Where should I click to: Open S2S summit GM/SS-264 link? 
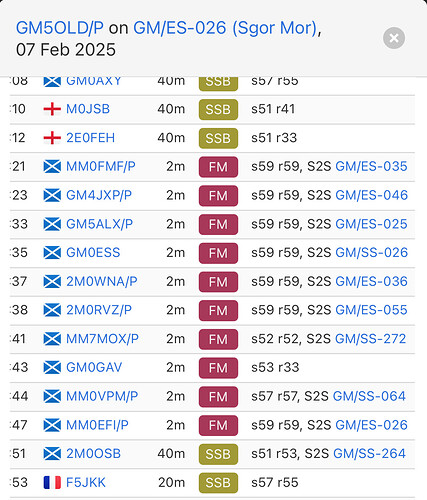(369, 454)
